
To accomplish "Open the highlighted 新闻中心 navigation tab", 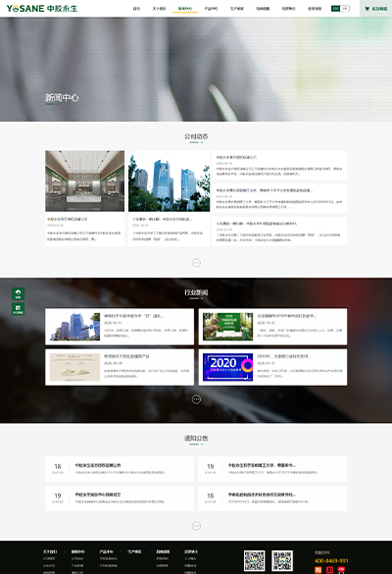I will pos(185,9).
